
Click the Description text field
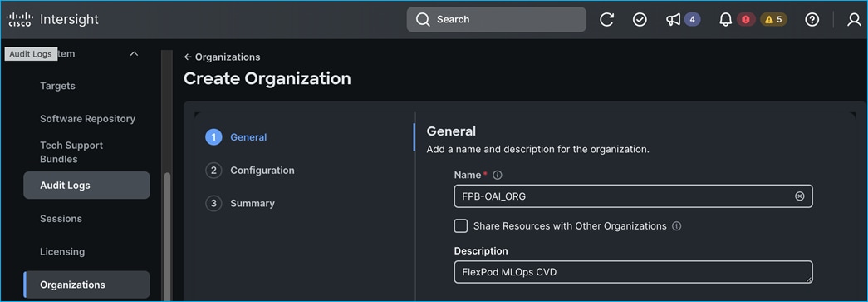[633, 272]
